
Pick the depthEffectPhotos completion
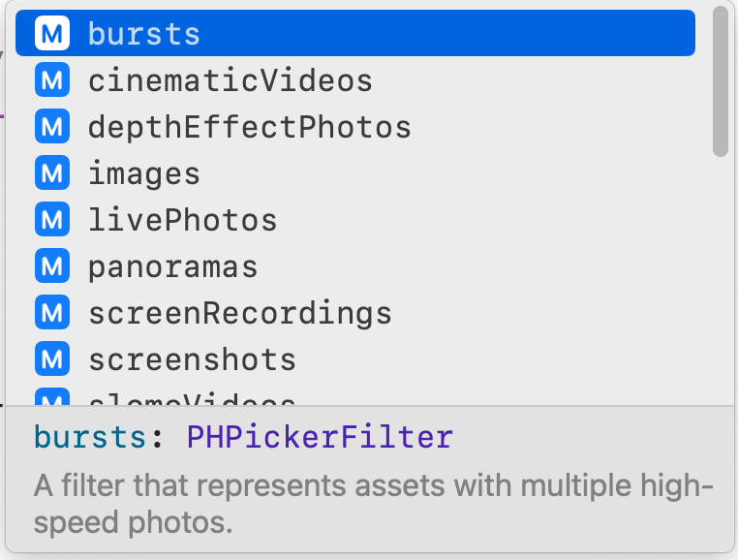[250, 127]
